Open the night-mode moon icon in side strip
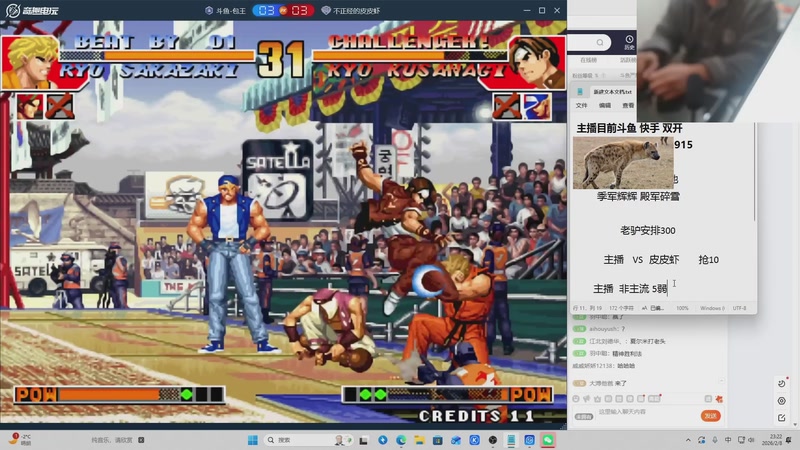The height and width of the screenshot is (450, 800). [782, 383]
